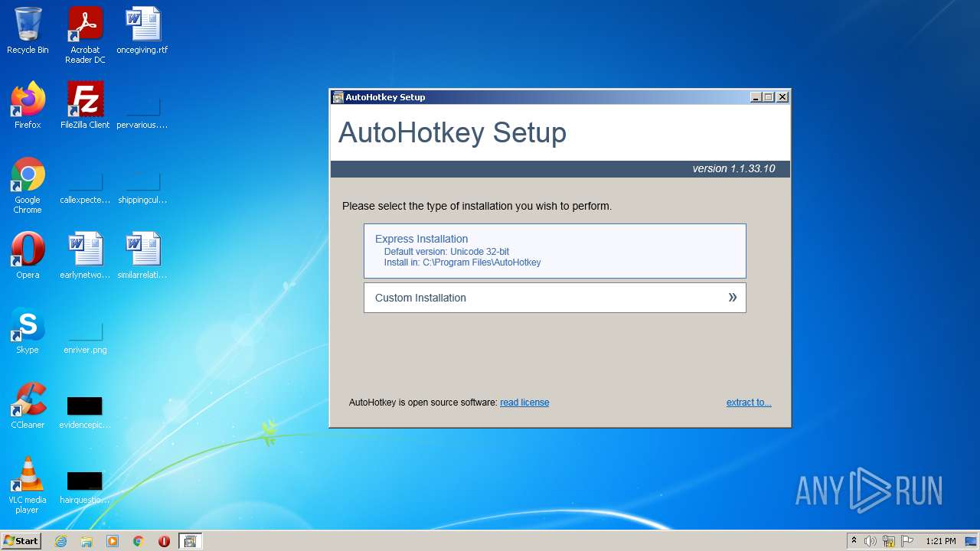
Task: Close the AutoHotkey Setup window
Action: [782, 97]
